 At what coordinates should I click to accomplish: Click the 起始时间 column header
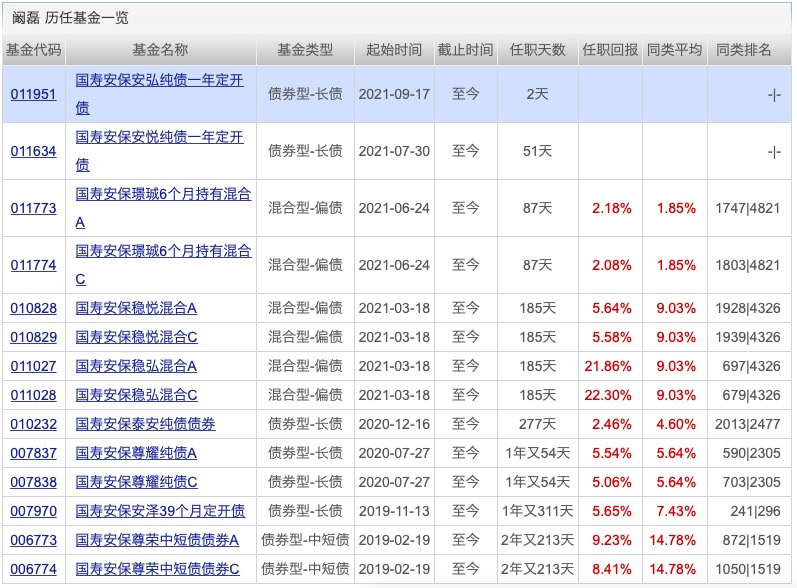pos(394,50)
